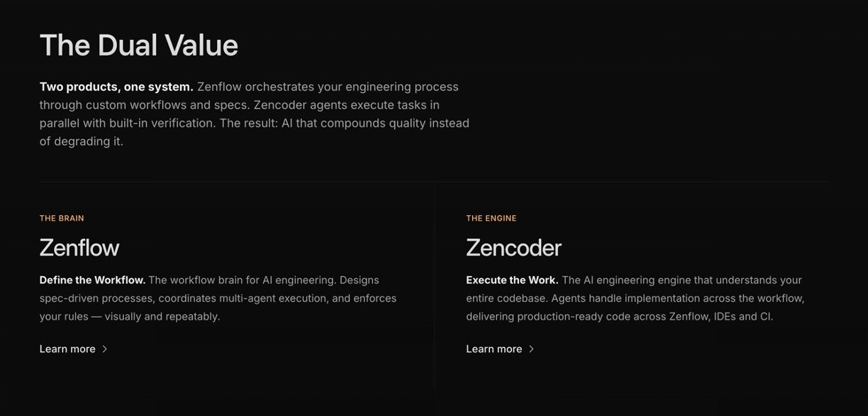
Task: Click the 'of degrading it.' line of intro
Action: click(82, 141)
